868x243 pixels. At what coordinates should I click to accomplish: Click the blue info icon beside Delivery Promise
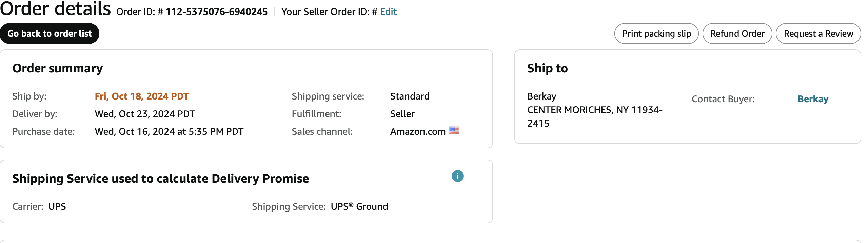pos(457,176)
